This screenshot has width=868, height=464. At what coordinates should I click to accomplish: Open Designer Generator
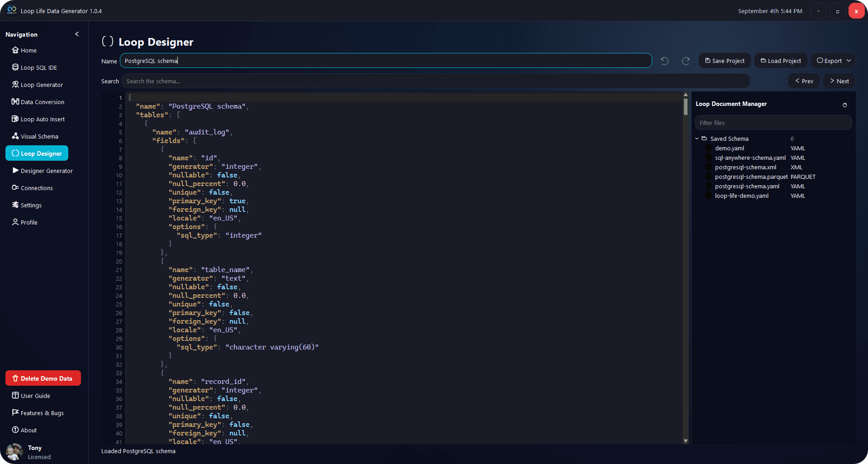(42, 171)
